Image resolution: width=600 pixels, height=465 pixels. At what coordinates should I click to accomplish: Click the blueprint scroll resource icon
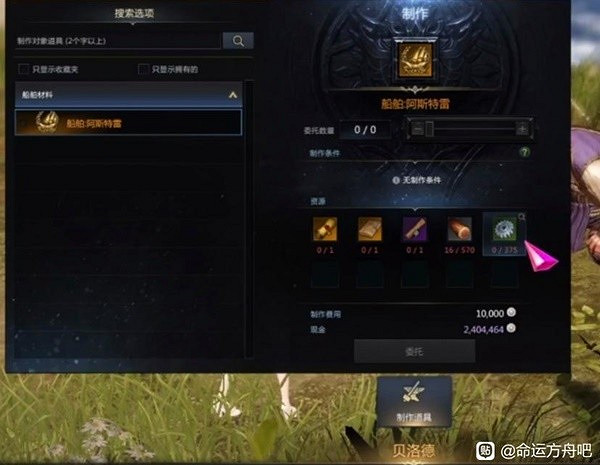(325, 229)
